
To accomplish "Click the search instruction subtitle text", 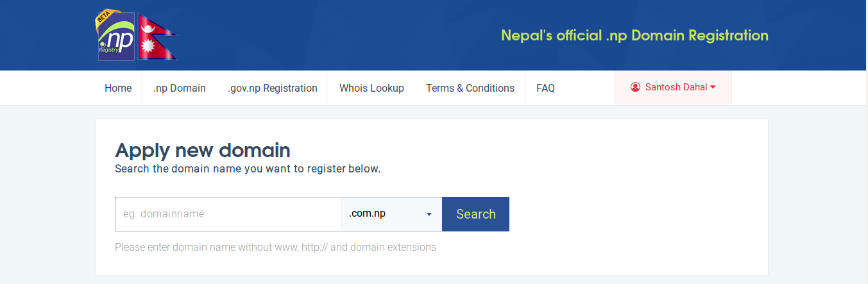I will click(x=248, y=169).
